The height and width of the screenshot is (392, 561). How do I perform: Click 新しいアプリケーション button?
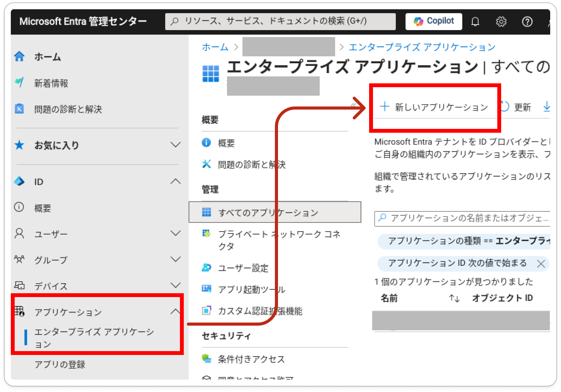pyautogui.click(x=434, y=107)
